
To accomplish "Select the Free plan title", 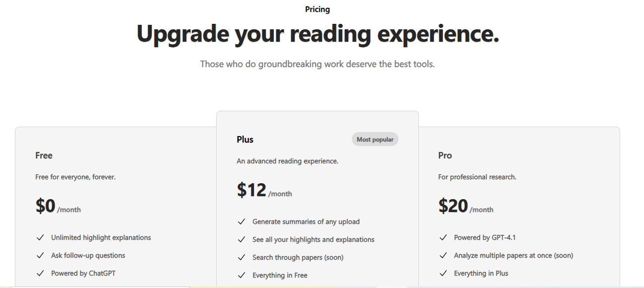I will pyautogui.click(x=44, y=155).
